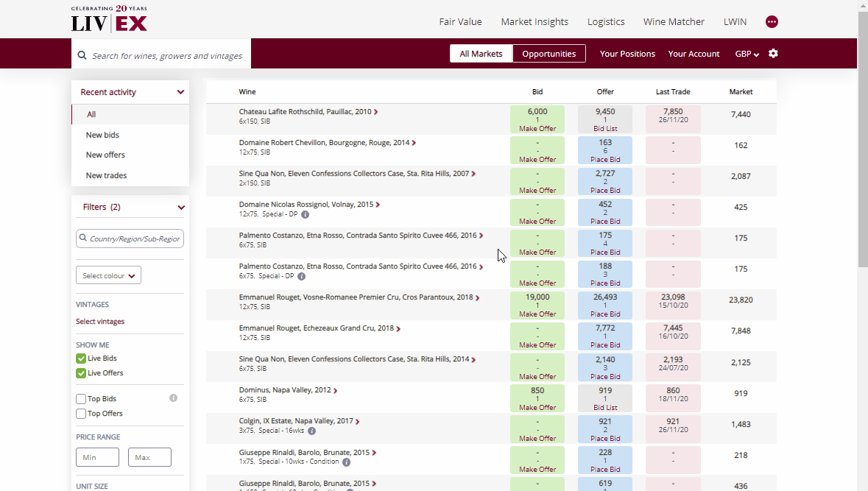Image resolution: width=868 pixels, height=491 pixels.
Task: Click arrow next to Sine Qua Non 2007
Action: tap(473, 174)
